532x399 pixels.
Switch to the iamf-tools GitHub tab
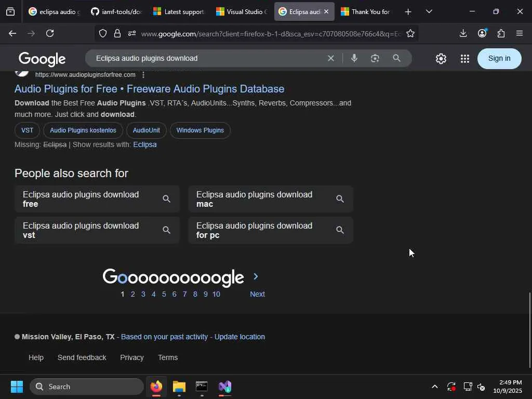(116, 12)
